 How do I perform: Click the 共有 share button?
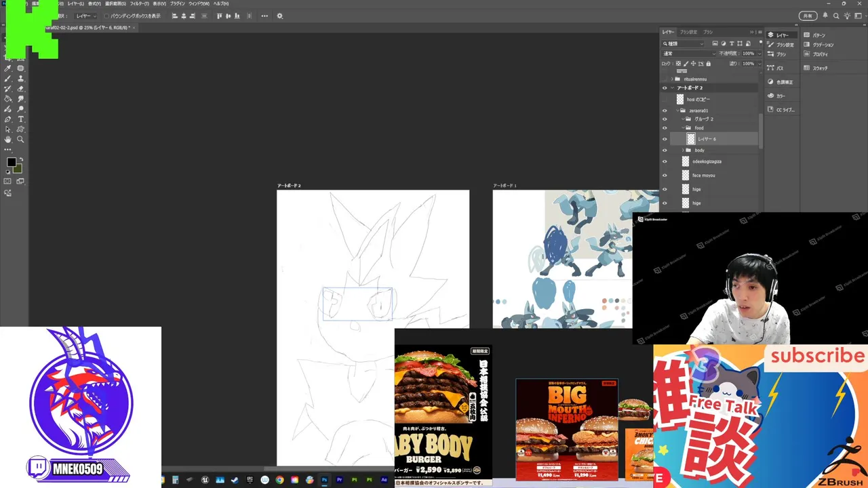click(808, 16)
